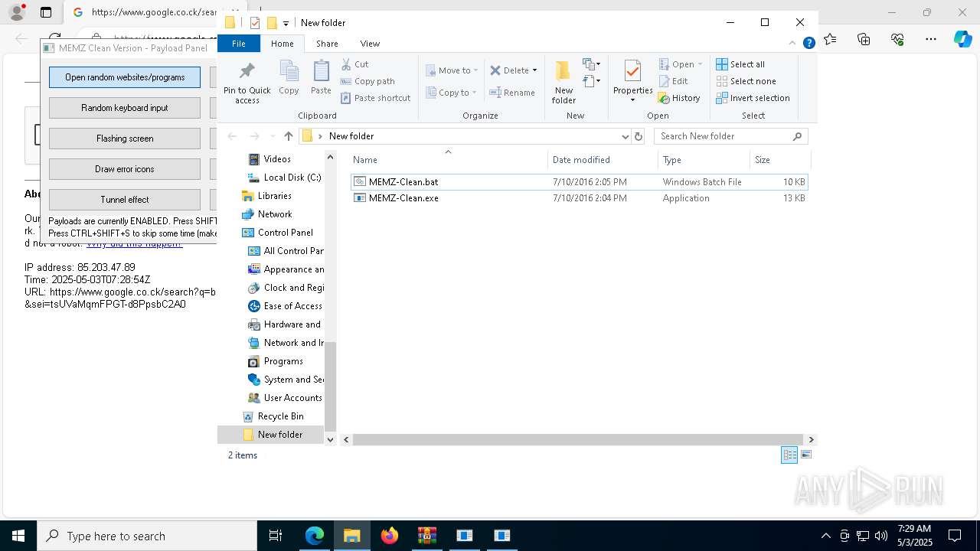Toggle Flashing screen payload
980x551 pixels.
click(x=125, y=139)
